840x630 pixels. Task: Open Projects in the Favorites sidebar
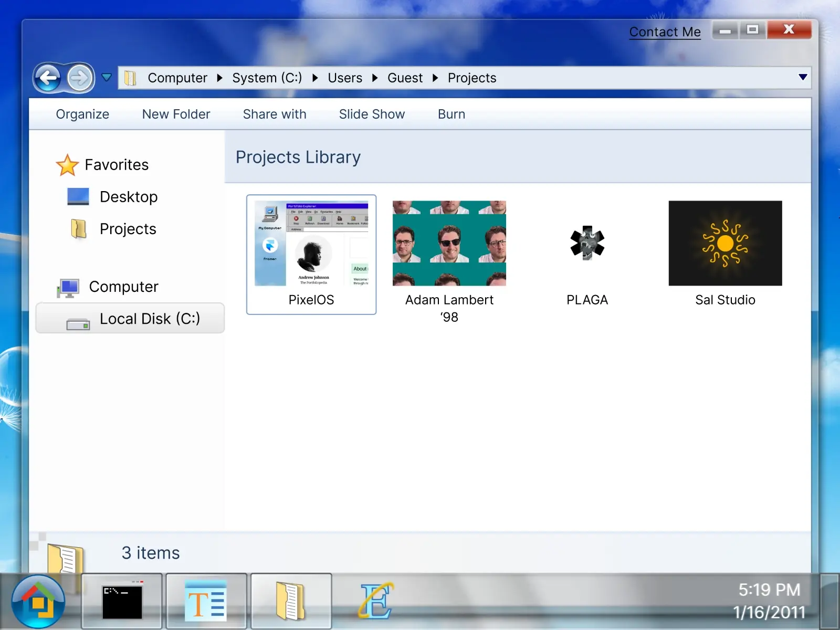tap(128, 229)
